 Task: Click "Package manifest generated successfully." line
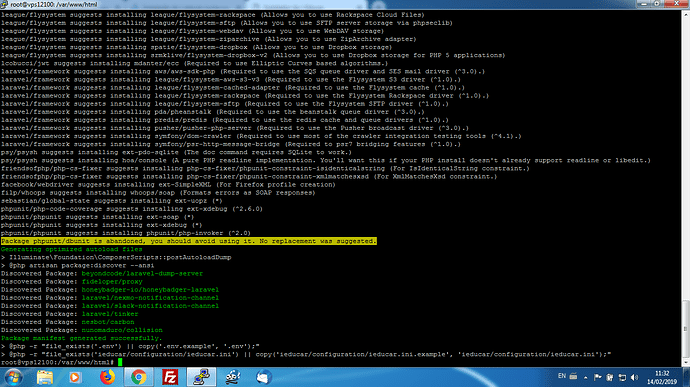pos(81,338)
